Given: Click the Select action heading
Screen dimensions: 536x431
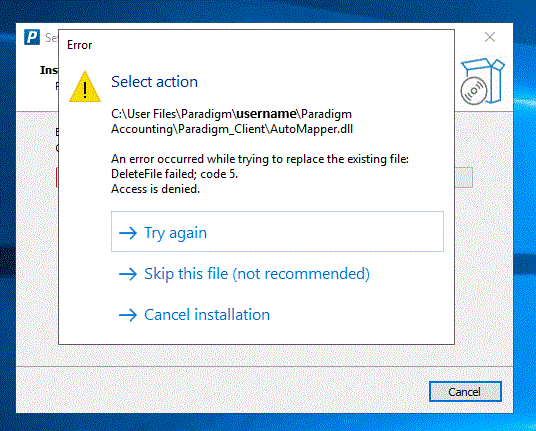Looking at the screenshot, I should (x=155, y=82).
